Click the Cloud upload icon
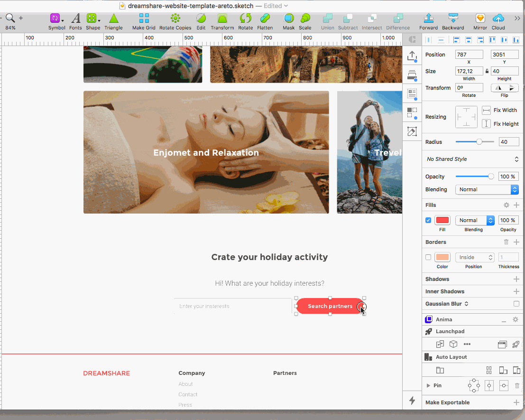 [498, 19]
